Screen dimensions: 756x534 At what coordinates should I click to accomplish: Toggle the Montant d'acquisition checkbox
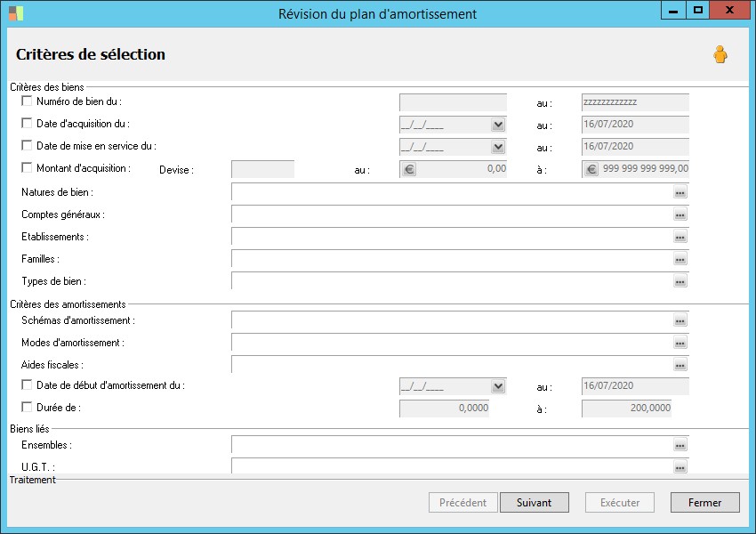click(x=27, y=167)
